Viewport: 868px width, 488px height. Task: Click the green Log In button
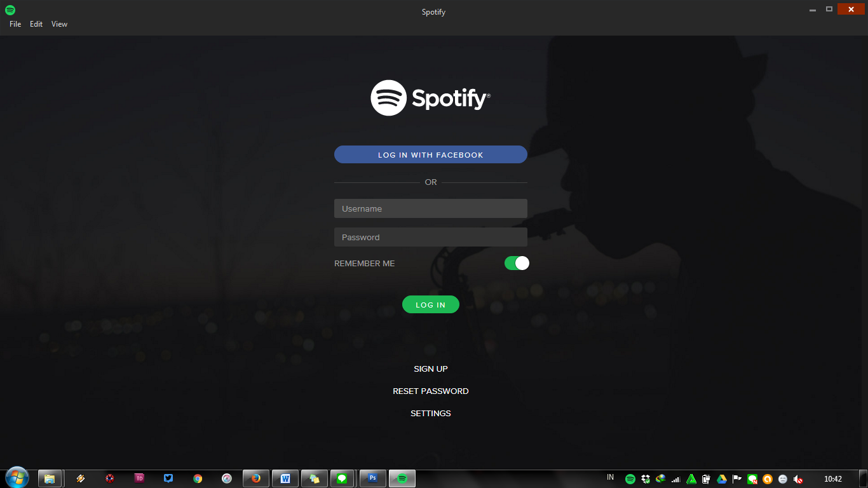pos(431,304)
